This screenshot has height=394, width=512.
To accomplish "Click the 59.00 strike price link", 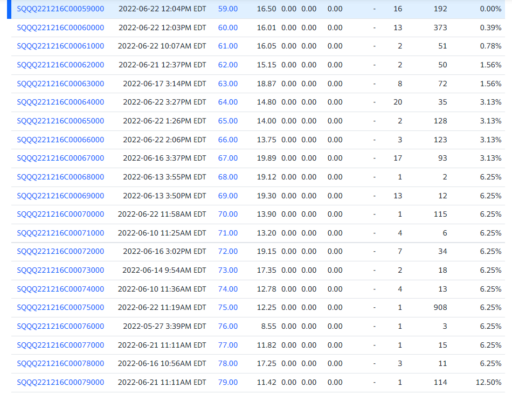I will click(228, 9).
